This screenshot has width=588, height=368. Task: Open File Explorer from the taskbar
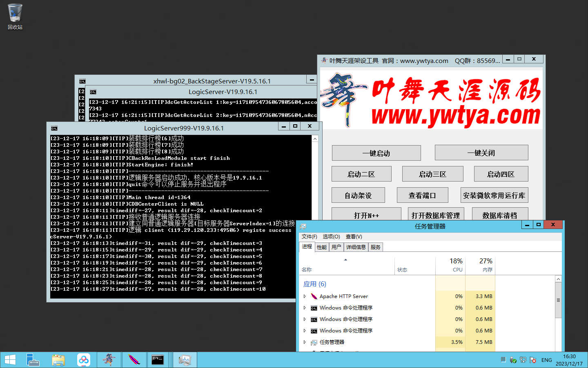tap(58, 360)
